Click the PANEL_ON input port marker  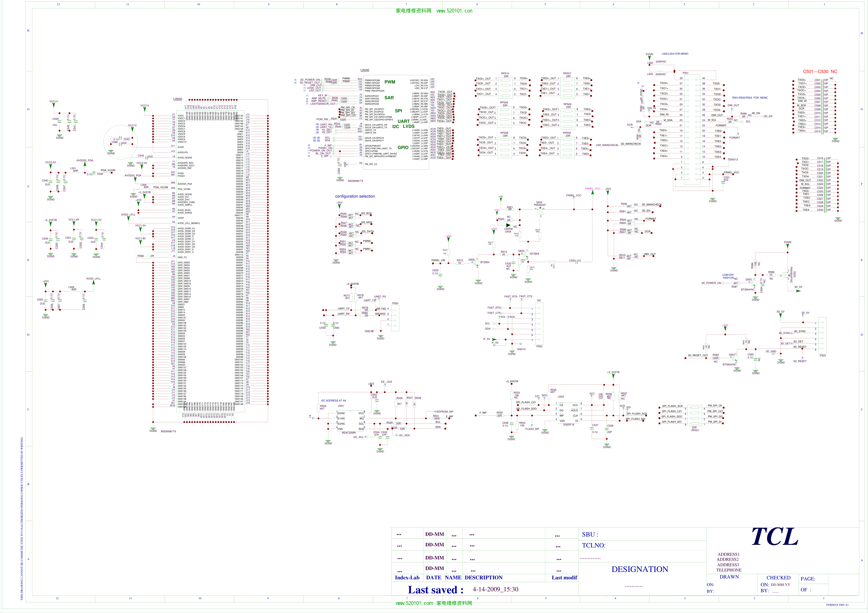pos(433,263)
